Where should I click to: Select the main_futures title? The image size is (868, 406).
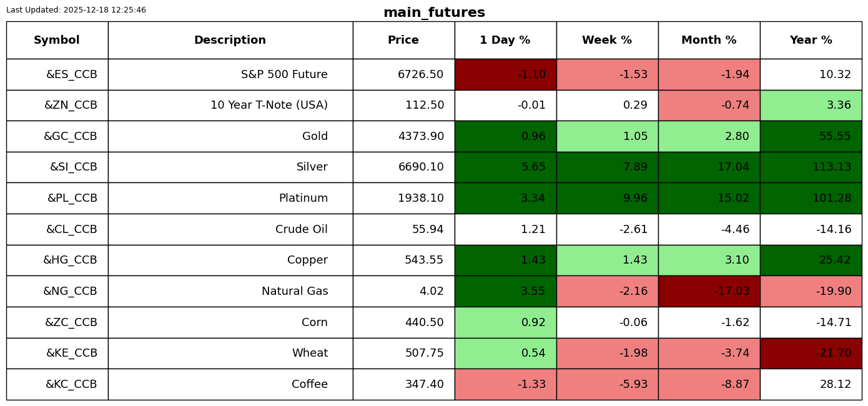pyautogui.click(x=434, y=12)
